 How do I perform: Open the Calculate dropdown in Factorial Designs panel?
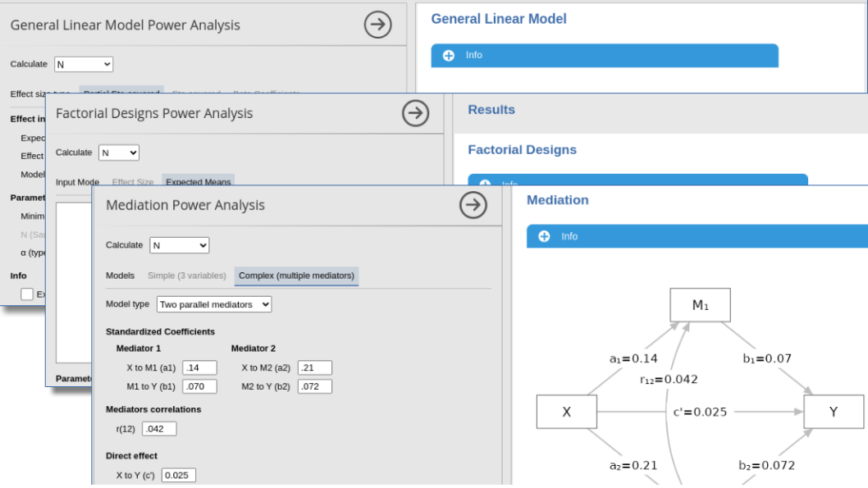(119, 153)
